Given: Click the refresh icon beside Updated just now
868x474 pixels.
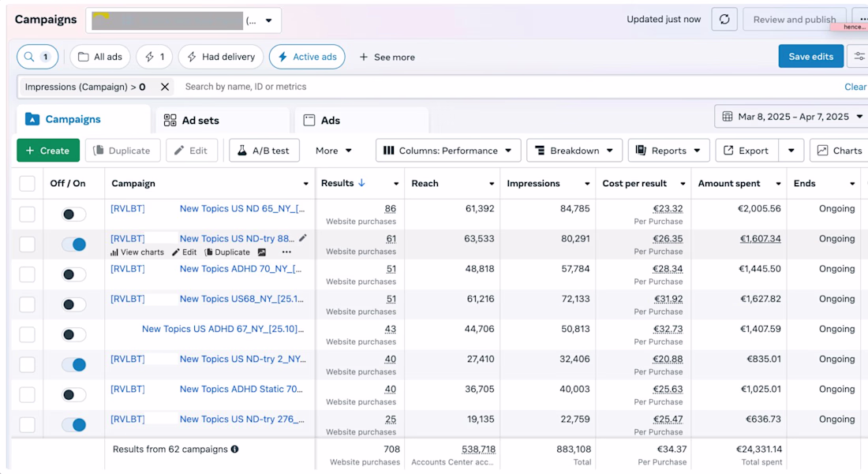Looking at the screenshot, I should tap(724, 20).
